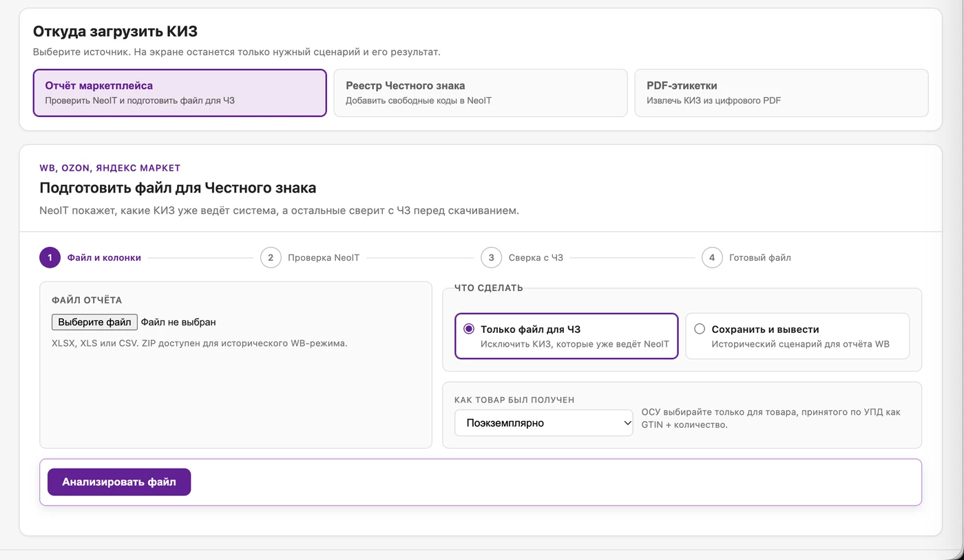The height and width of the screenshot is (560, 964).
Task: Click the heading Подготовить файл для Честного знака
Action: tap(178, 188)
